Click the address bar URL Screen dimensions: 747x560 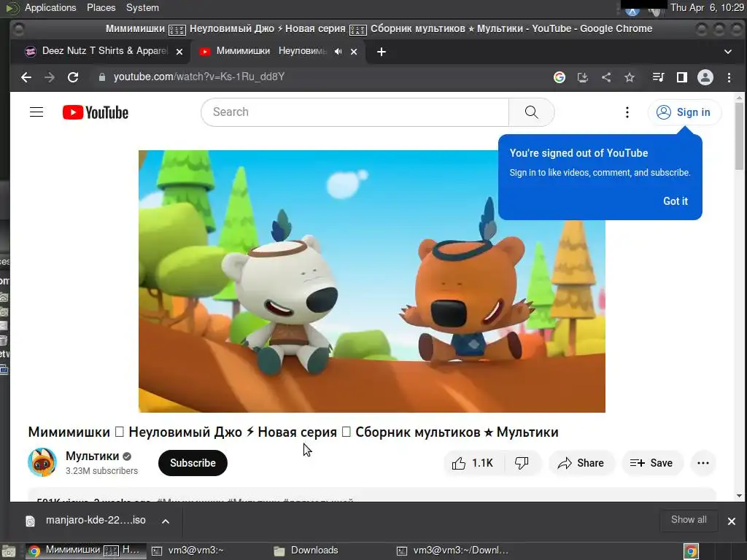tap(199, 77)
